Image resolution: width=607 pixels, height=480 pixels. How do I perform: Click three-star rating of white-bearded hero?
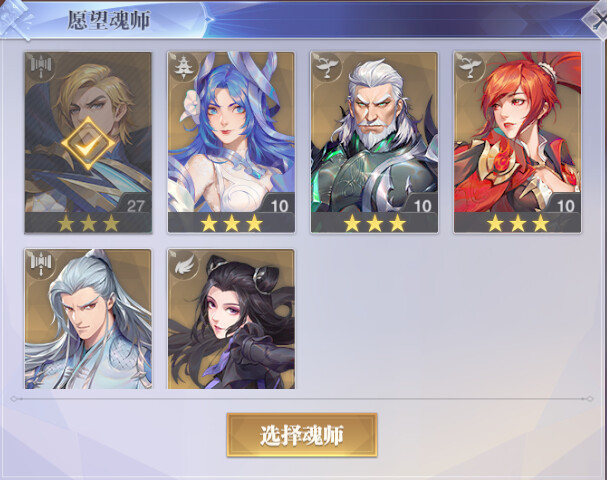[375, 223]
